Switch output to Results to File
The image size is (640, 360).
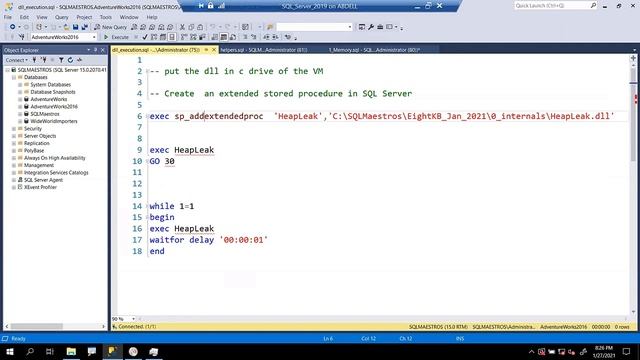pyautogui.click(x=233, y=37)
